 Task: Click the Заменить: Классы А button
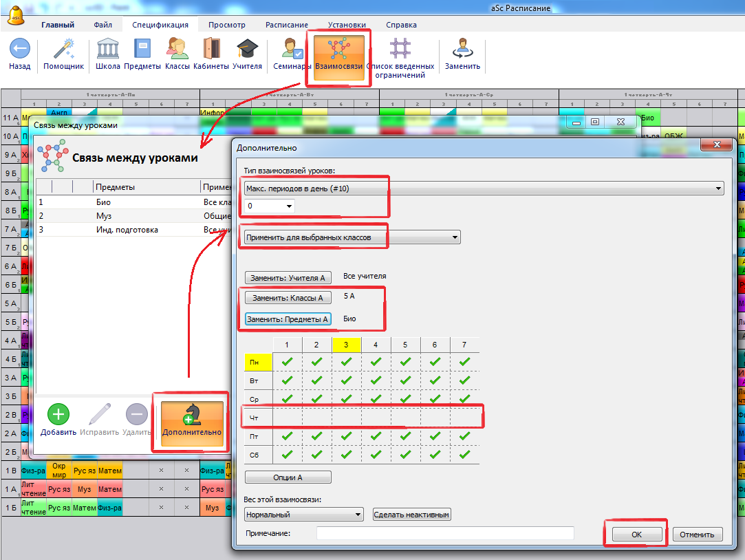288,298
